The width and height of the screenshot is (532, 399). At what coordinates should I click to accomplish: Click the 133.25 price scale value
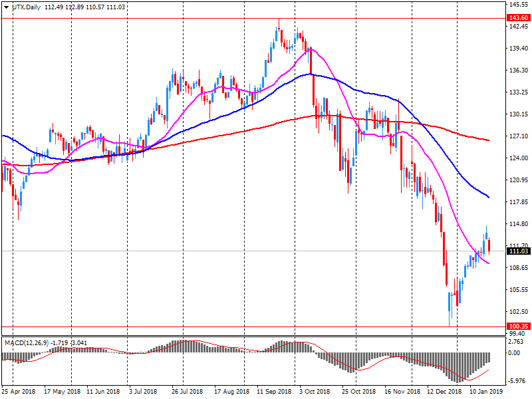click(x=519, y=92)
